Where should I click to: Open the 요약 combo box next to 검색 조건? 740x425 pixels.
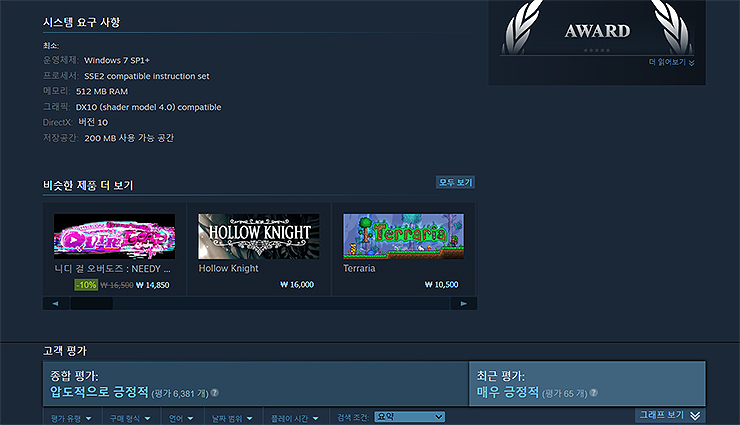point(409,417)
